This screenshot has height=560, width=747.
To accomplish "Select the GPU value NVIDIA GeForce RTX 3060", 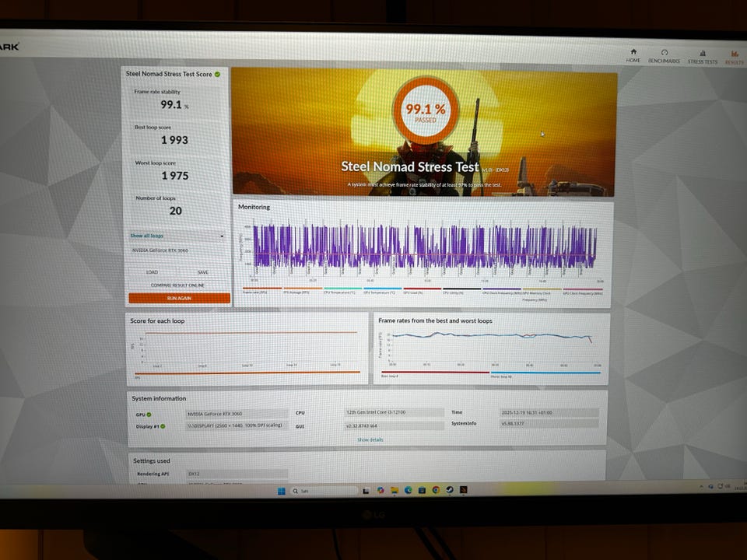I will point(237,414).
